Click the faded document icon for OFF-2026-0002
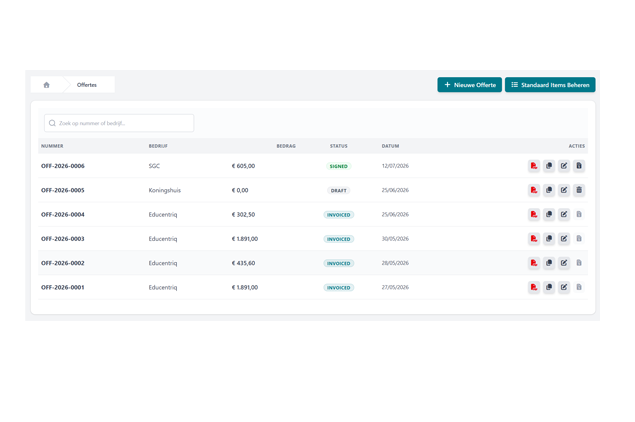 [579, 263]
